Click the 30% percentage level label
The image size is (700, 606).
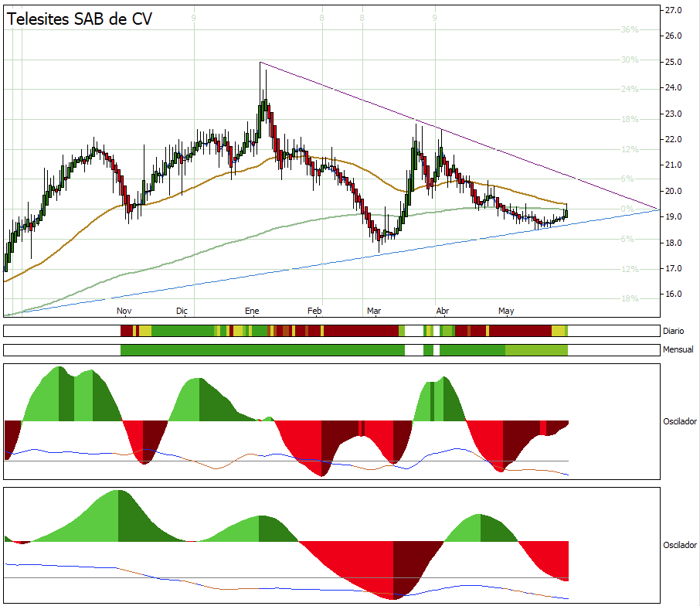click(x=630, y=60)
